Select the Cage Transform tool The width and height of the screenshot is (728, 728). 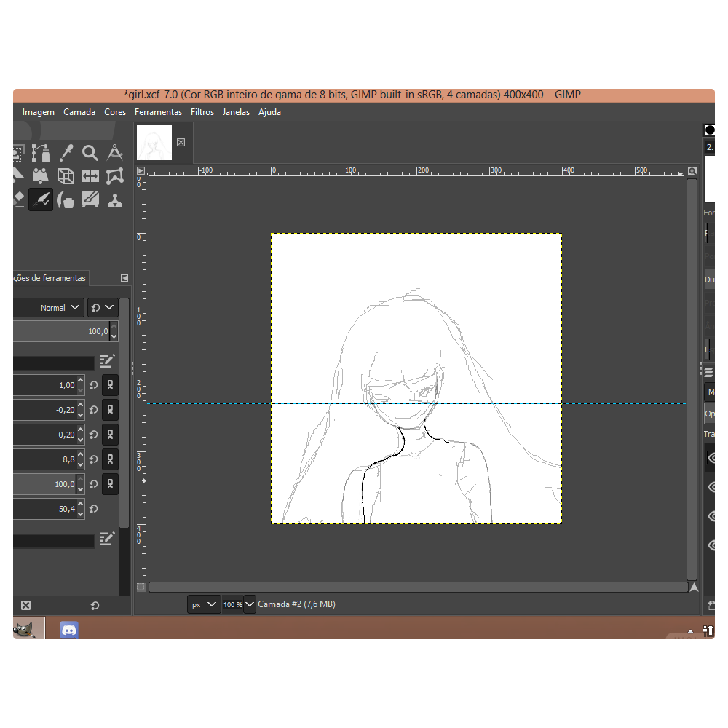pos(115,176)
